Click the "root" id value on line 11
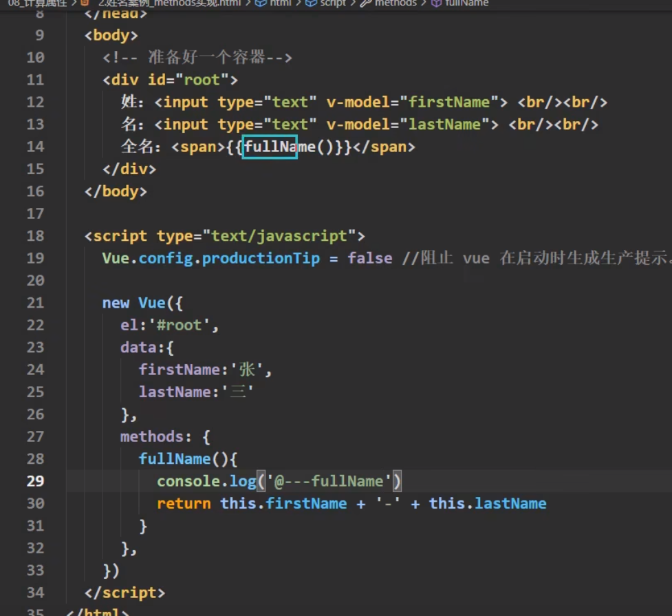Screen dimensions: 672x616 [x=202, y=80]
